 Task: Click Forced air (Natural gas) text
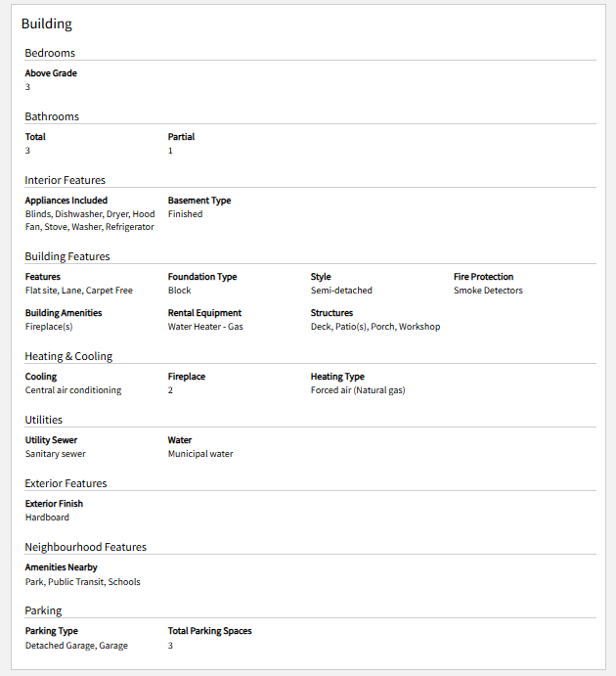click(358, 390)
